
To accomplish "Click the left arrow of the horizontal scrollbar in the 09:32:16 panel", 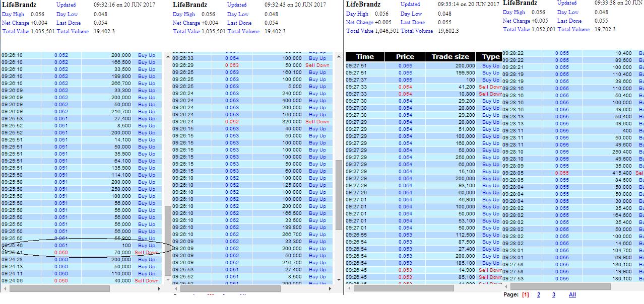I will pos(5,288).
